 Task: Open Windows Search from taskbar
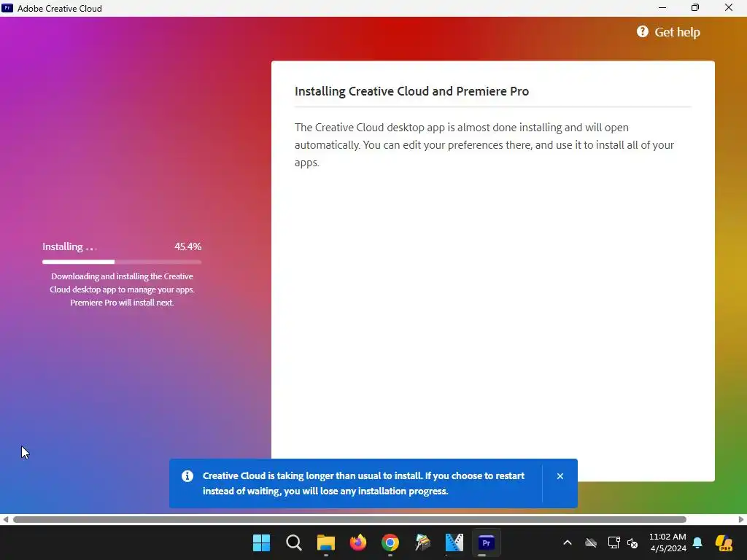[293, 542]
